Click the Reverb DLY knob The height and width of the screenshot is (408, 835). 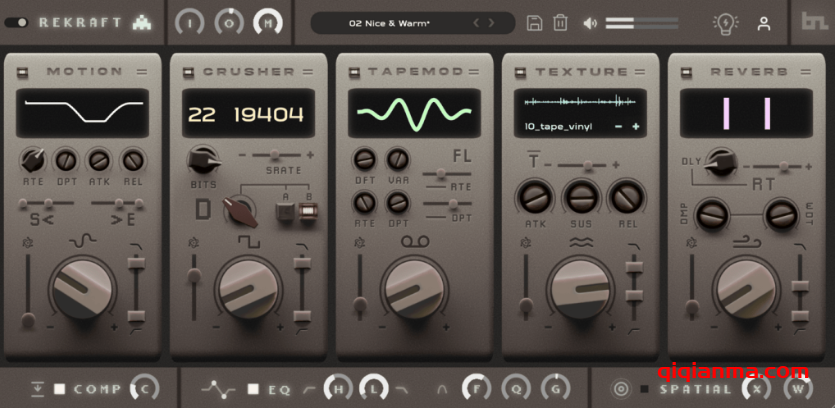point(722,162)
